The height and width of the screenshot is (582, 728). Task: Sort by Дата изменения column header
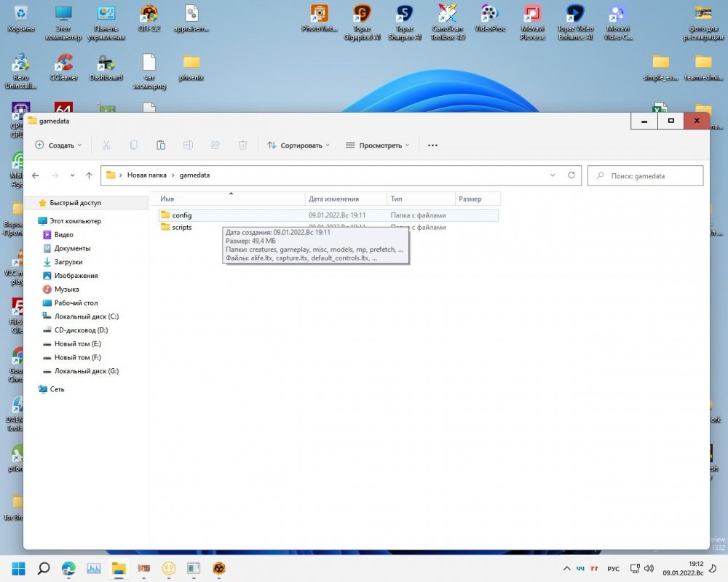click(333, 199)
